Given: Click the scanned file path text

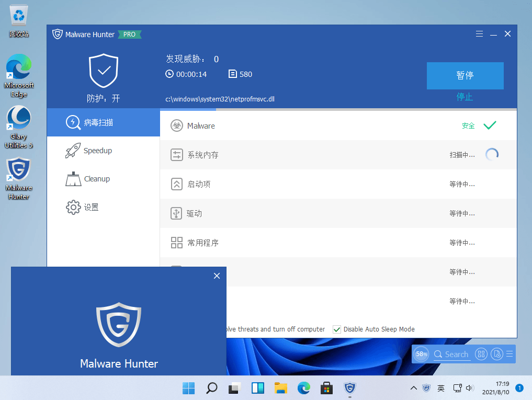Looking at the screenshot, I should 220,99.
